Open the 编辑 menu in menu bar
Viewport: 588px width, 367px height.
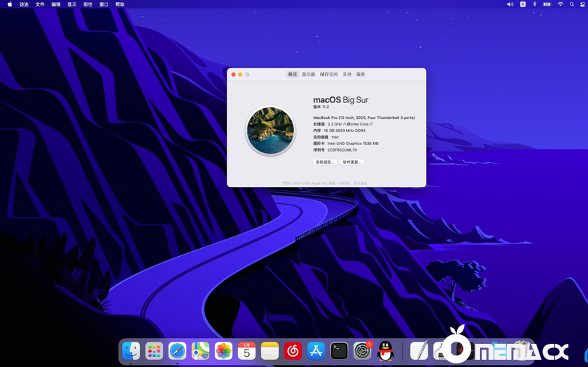56,4
